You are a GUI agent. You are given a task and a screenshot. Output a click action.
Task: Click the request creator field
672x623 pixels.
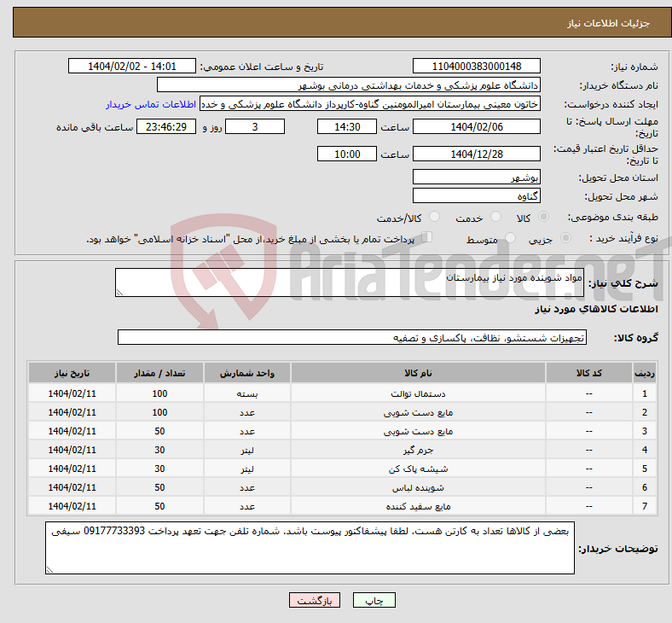point(370,104)
